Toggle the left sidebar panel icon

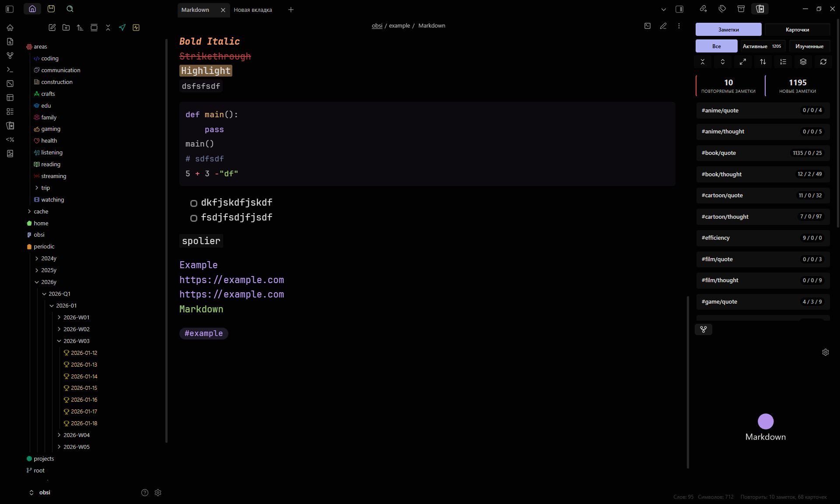pyautogui.click(x=10, y=9)
